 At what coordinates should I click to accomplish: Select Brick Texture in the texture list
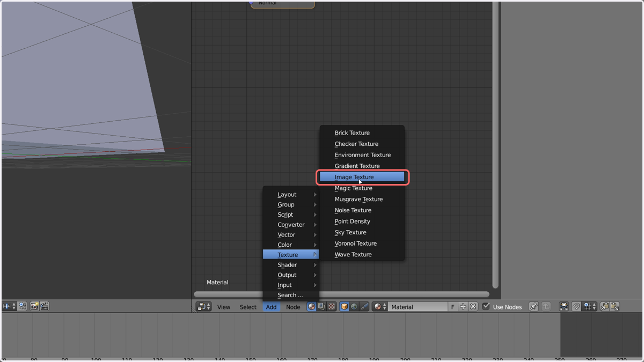[362, 132]
